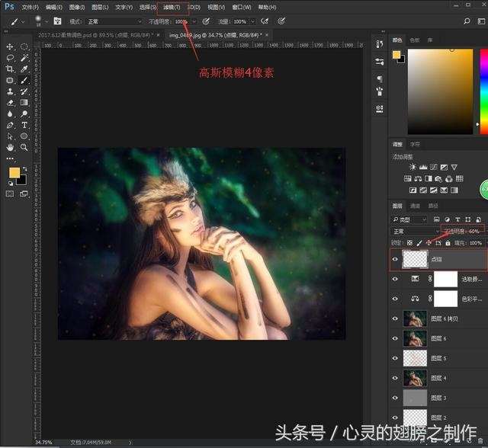
Task: Toggle lock all for layer
Action: [x=448, y=243]
